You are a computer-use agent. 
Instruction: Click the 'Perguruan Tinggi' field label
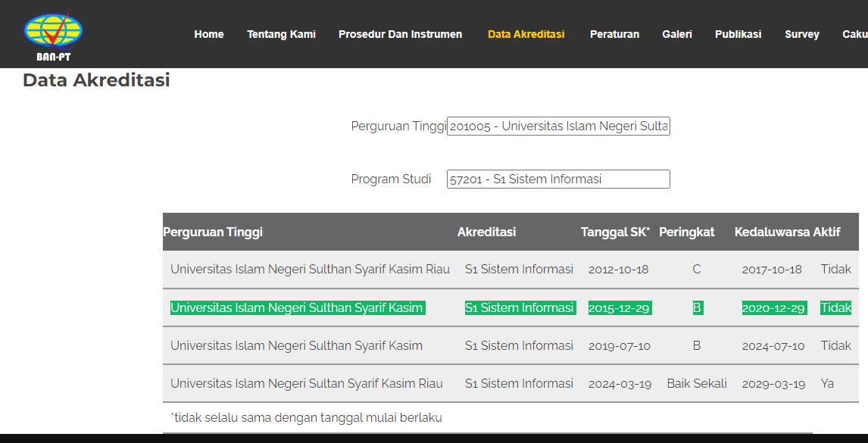tap(398, 126)
